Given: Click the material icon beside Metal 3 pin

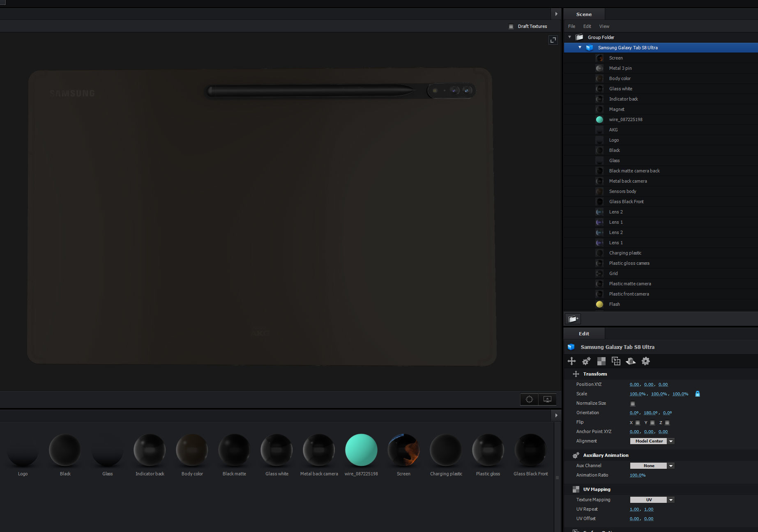Looking at the screenshot, I should click(x=599, y=68).
